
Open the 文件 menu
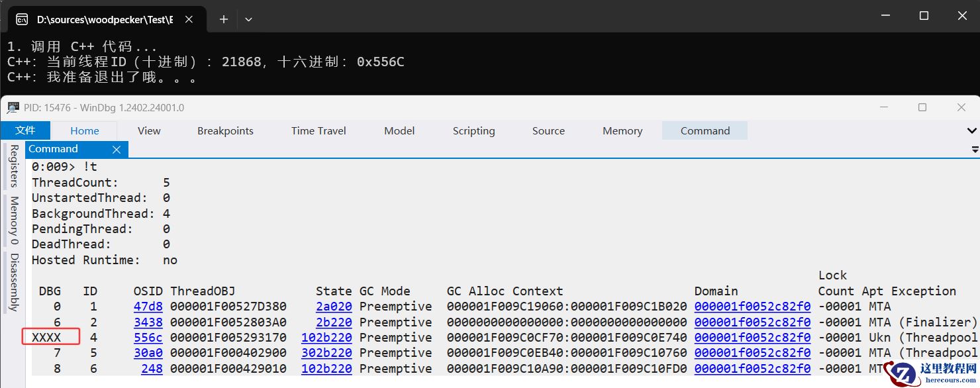tap(25, 130)
